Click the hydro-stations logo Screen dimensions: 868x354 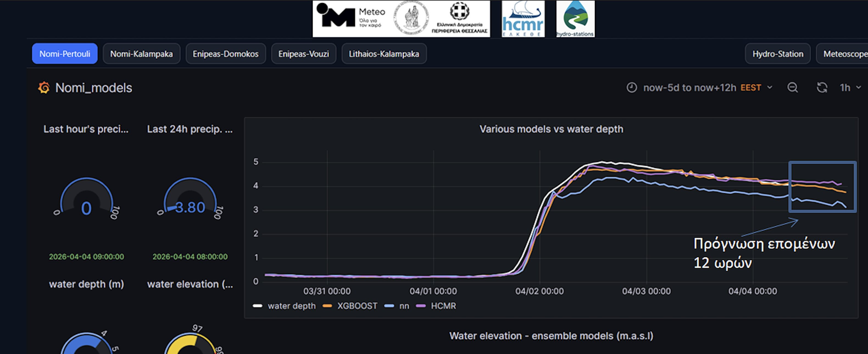pyautogui.click(x=575, y=19)
